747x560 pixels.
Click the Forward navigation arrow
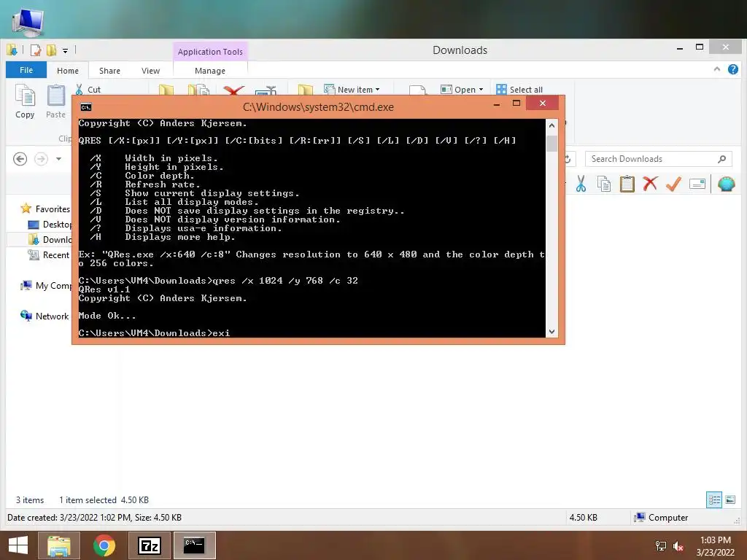point(42,158)
